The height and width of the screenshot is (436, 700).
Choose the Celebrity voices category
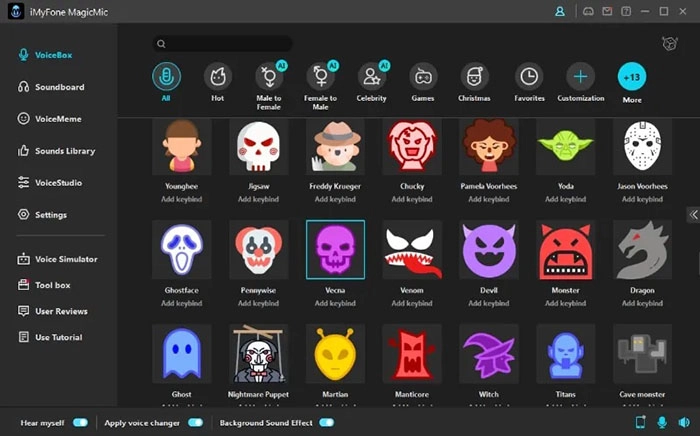pos(372,76)
